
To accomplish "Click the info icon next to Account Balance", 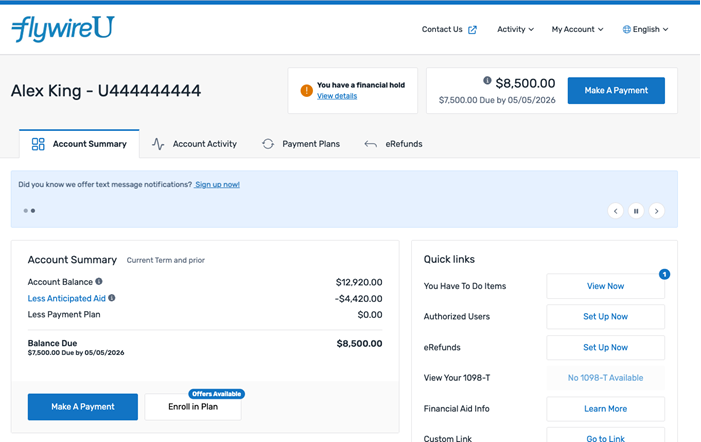I will tap(99, 281).
